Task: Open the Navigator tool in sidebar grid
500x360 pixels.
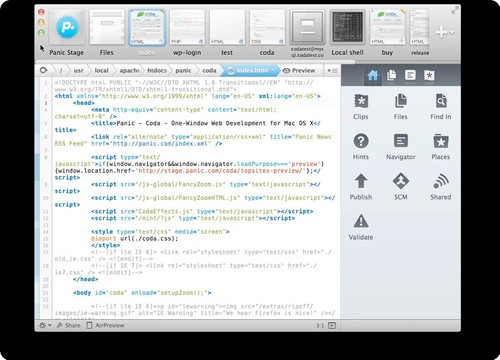Action: 401,147
